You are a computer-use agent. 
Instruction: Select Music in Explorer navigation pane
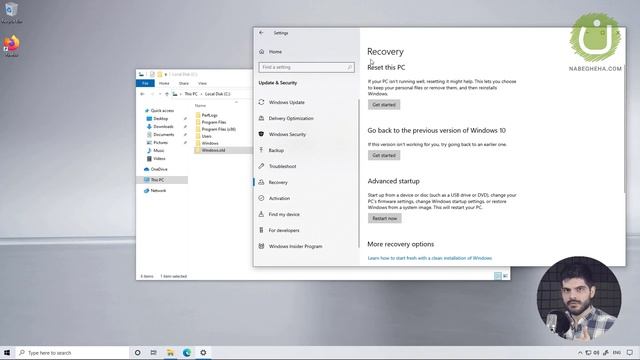coord(158,151)
